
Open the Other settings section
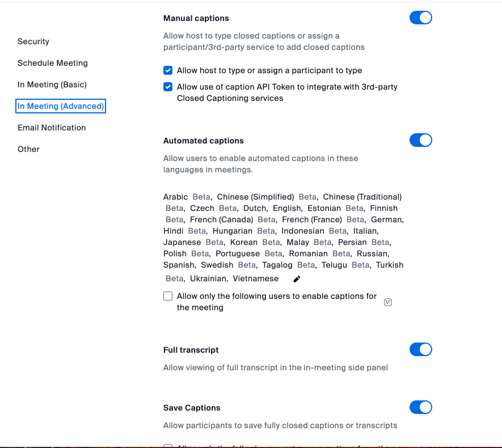coord(28,149)
